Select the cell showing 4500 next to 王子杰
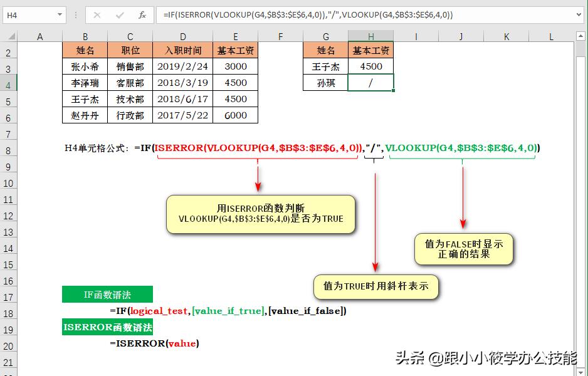The image size is (588, 376). tap(371, 66)
